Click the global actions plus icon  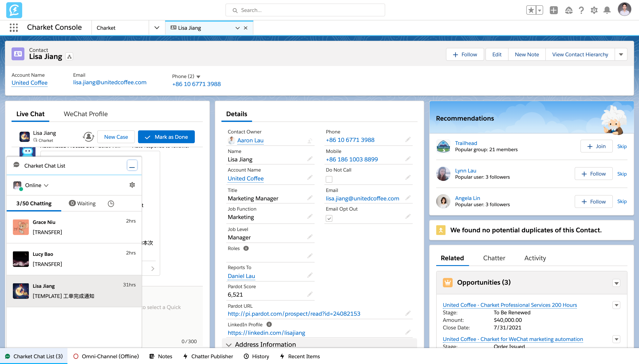tap(553, 10)
